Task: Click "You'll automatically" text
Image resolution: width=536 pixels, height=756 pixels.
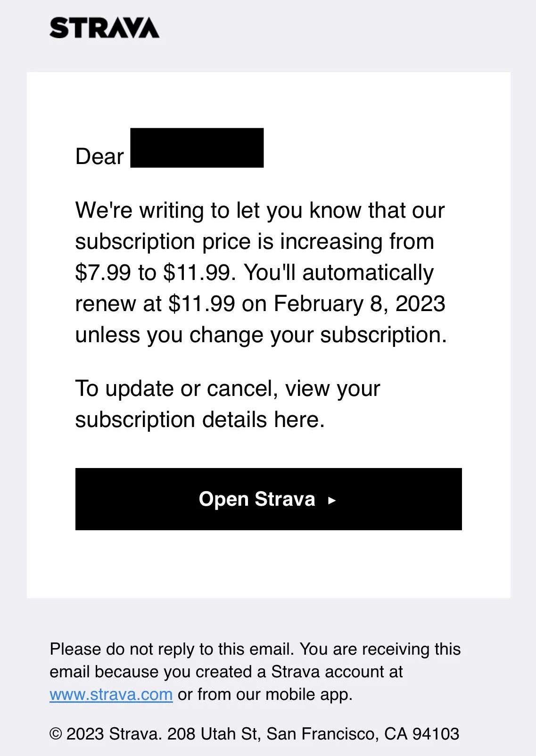Action: point(338,272)
